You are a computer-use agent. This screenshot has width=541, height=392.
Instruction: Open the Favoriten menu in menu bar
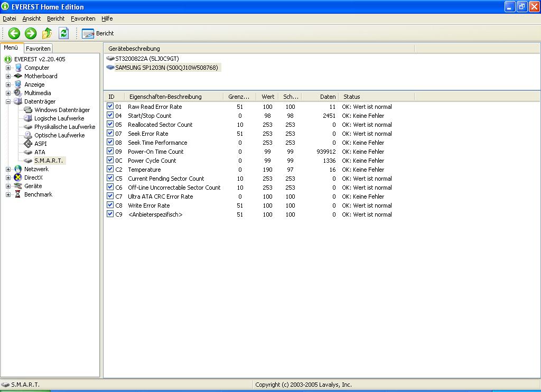click(83, 18)
